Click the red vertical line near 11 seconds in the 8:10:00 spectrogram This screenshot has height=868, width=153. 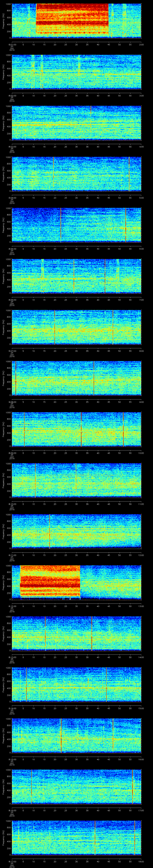click(35, 480)
